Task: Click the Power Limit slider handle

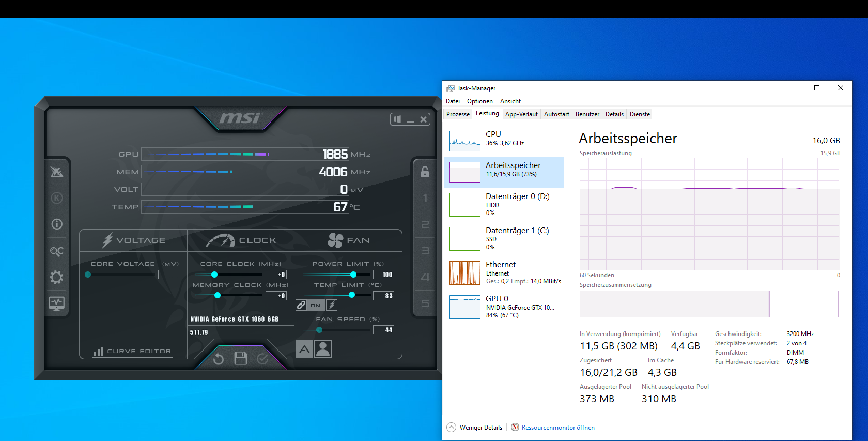Action: pos(353,275)
